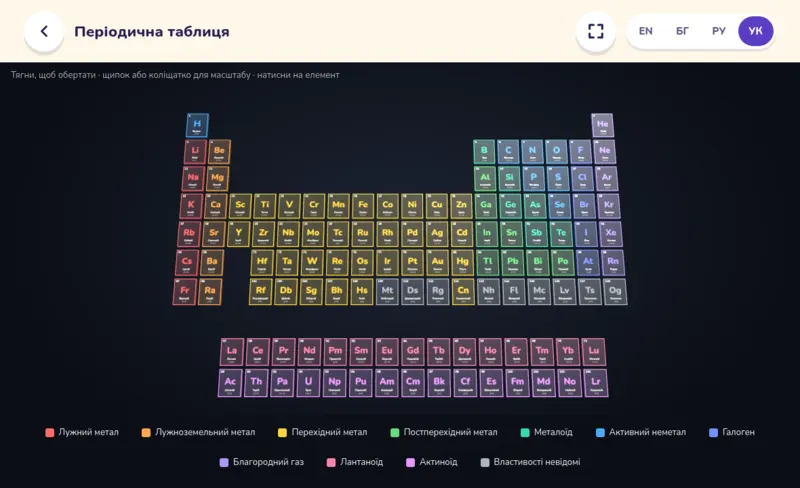Viewport: 800px width, 488px height.
Task: Click the Actinium (Ac) tile
Action: pyautogui.click(x=230, y=383)
